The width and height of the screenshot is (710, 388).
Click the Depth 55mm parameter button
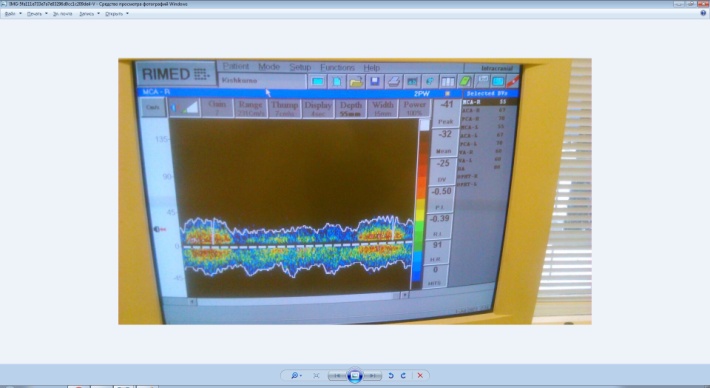coord(351,109)
